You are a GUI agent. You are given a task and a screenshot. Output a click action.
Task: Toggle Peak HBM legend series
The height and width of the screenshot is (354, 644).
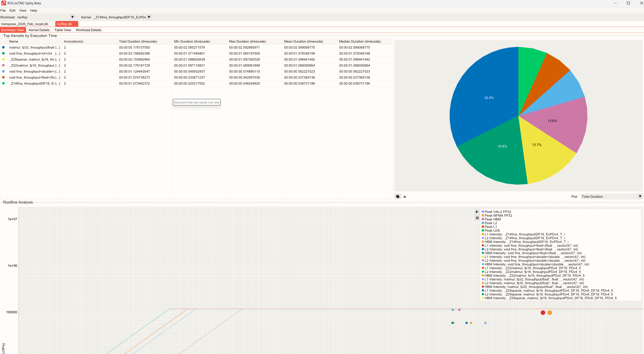click(x=492, y=219)
